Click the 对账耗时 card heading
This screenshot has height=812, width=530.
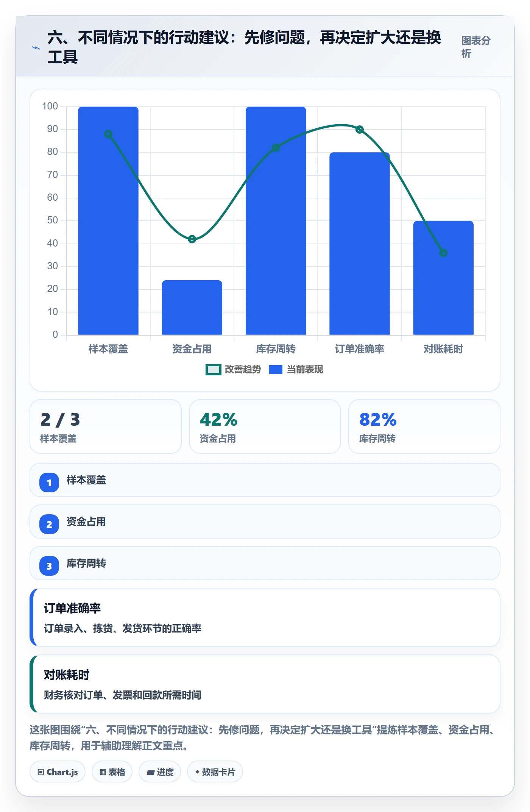[67, 675]
